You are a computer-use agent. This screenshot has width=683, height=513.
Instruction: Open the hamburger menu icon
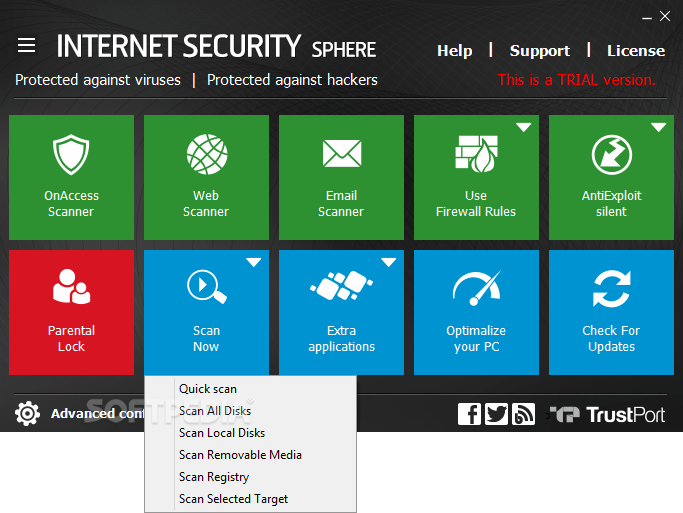tap(26, 45)
